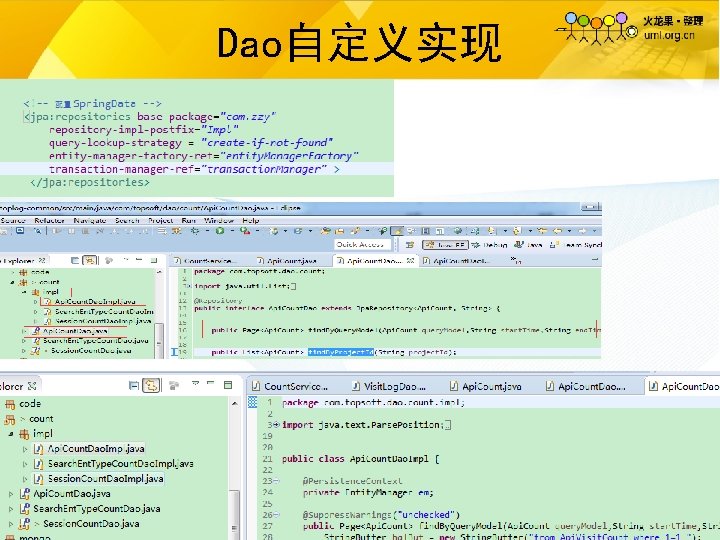Screen dimensions: 720x540
Task: Minimize the lower explorer panel
Action: (211, 383)
